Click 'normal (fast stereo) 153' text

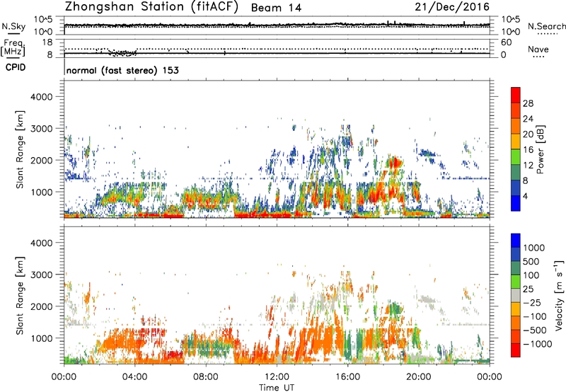122,70
